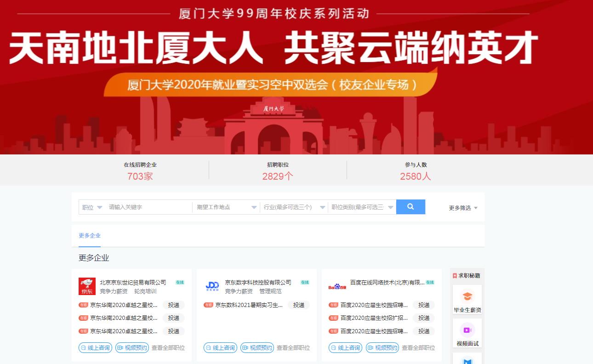Open the JDD 京东数科 company logo
593x364 pixels.
(x=212, y=286)
